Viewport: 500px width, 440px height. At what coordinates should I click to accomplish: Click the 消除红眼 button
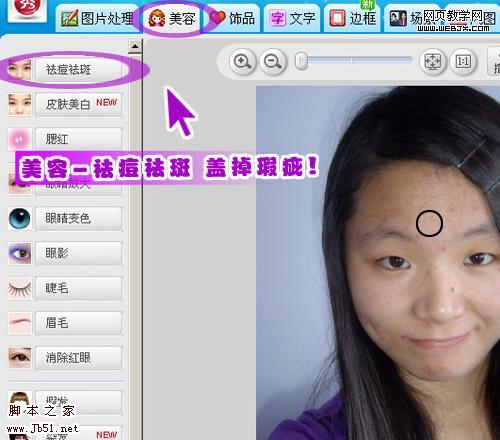pyautogui.click(x=79, y=358)
